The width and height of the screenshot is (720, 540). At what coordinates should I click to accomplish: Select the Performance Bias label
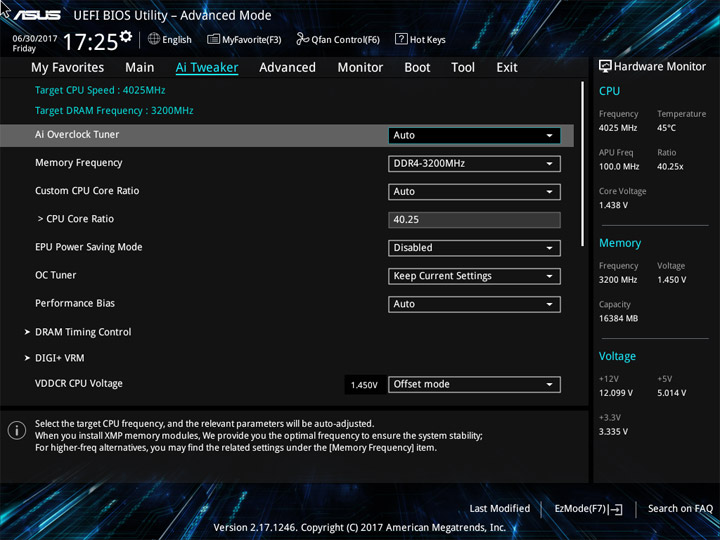[x=75, y=304]
